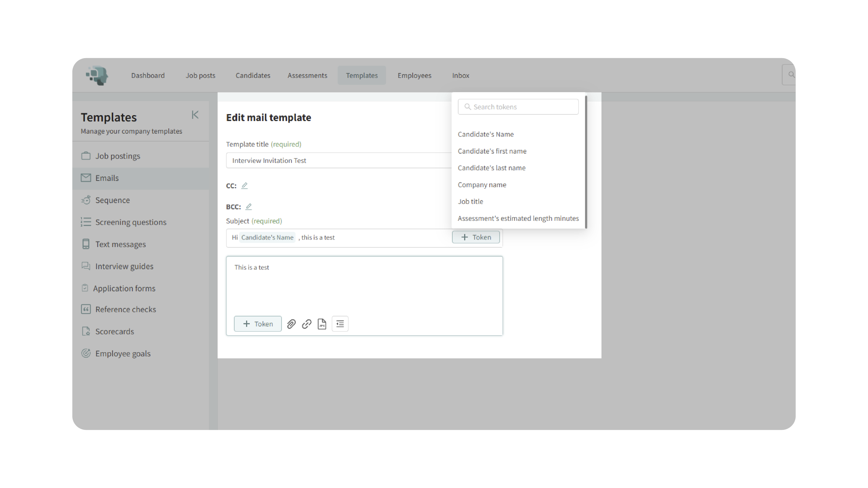
Task: Click the paperclip attachment icon
Action: (291, 324)
